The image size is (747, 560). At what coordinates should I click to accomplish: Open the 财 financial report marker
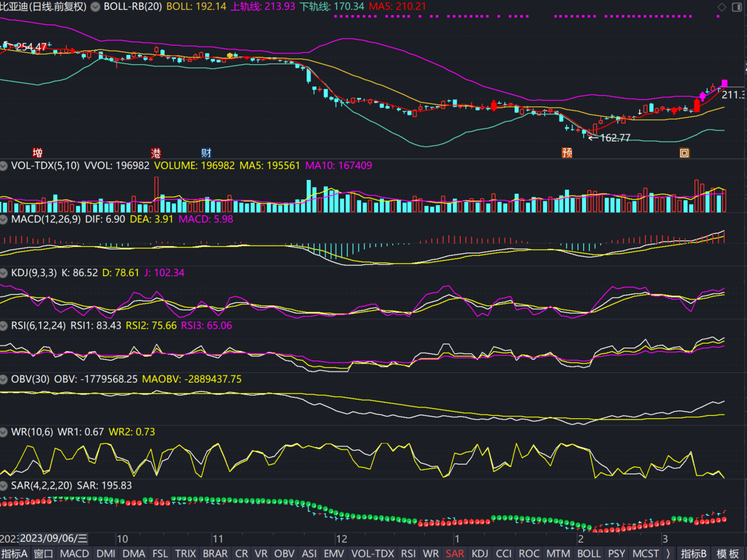point(206,153)
